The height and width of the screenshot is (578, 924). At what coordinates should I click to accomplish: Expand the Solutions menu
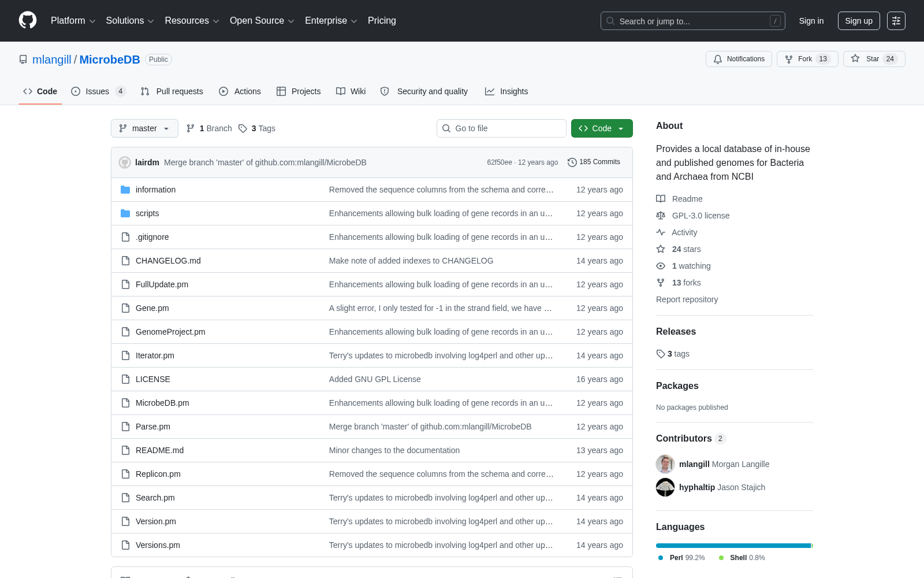click(130, 21)
